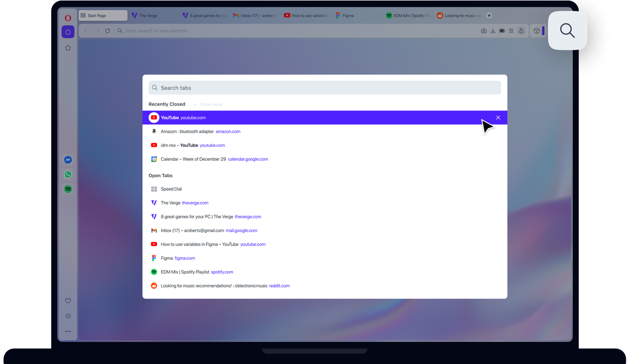Remove YouTube entry with X button
Viewport: 630px width, 364px height.
pyautogui.click(x=498, y=118)
